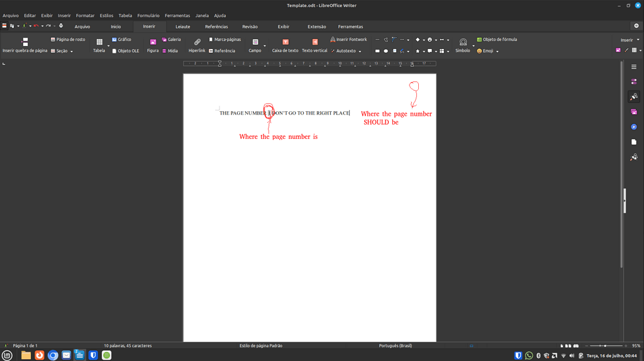
Task: Open the sidebar Navigator compass icon
Action: tap(634, 127)
